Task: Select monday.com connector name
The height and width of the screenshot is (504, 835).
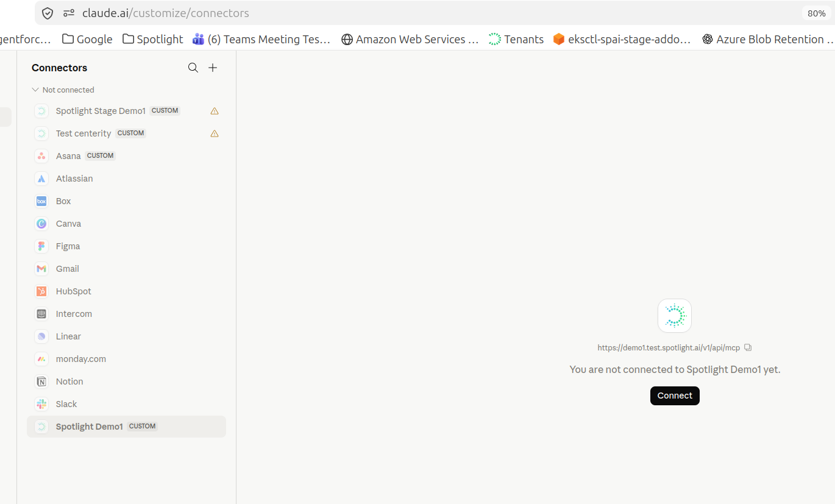Action: coord(81,359)
